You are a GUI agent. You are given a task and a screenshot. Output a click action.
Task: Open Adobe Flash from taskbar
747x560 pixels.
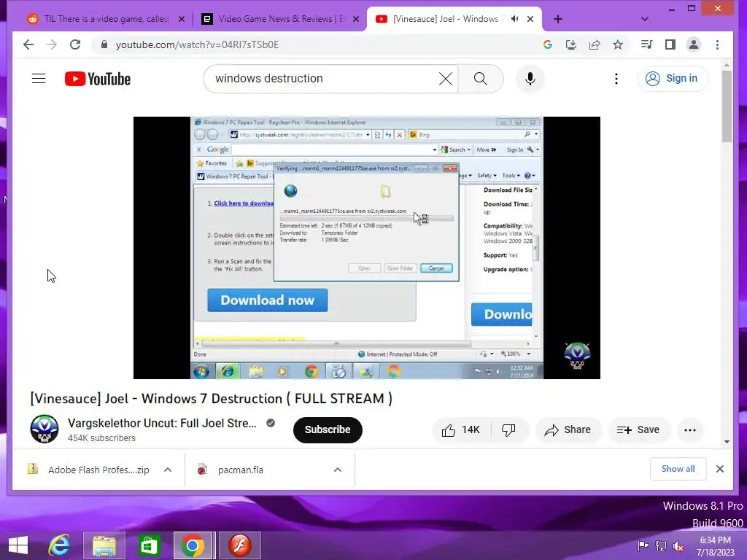239,545
